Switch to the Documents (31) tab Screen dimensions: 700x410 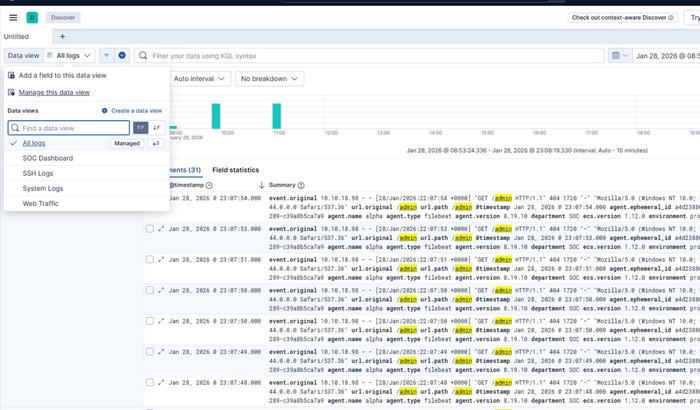click(184, 170)
